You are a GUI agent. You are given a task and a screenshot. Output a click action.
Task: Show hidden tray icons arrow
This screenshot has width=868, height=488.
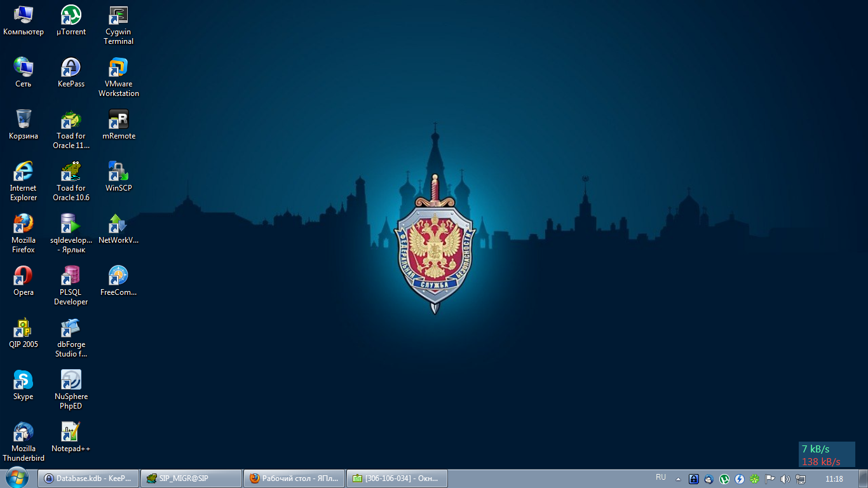(678, 478)
